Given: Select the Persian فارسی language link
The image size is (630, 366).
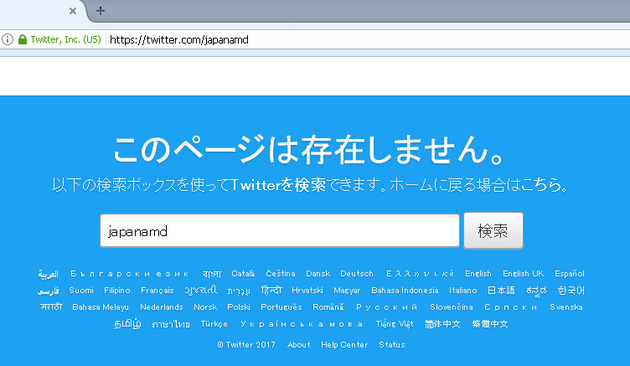Looking at the screenshot, I should click(x=48, y=290).
